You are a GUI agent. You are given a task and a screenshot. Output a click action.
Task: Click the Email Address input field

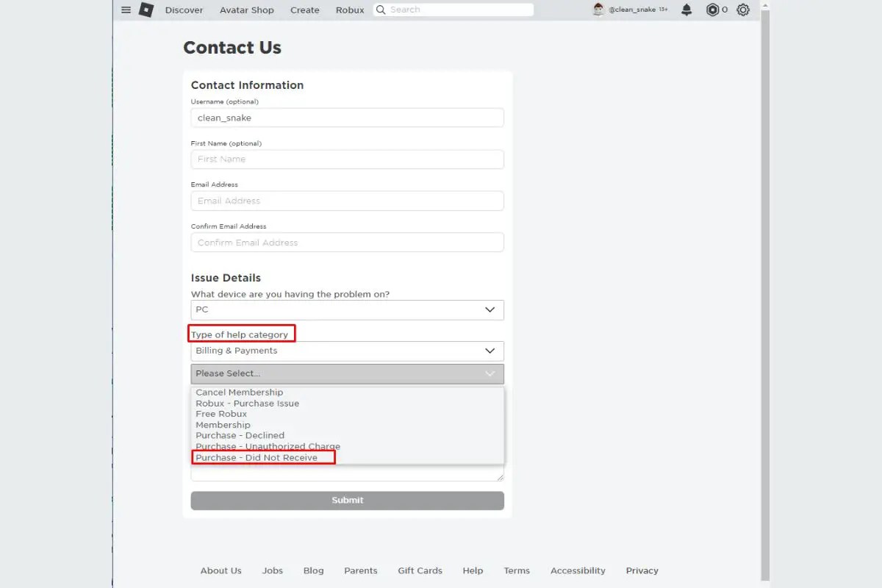347,201
